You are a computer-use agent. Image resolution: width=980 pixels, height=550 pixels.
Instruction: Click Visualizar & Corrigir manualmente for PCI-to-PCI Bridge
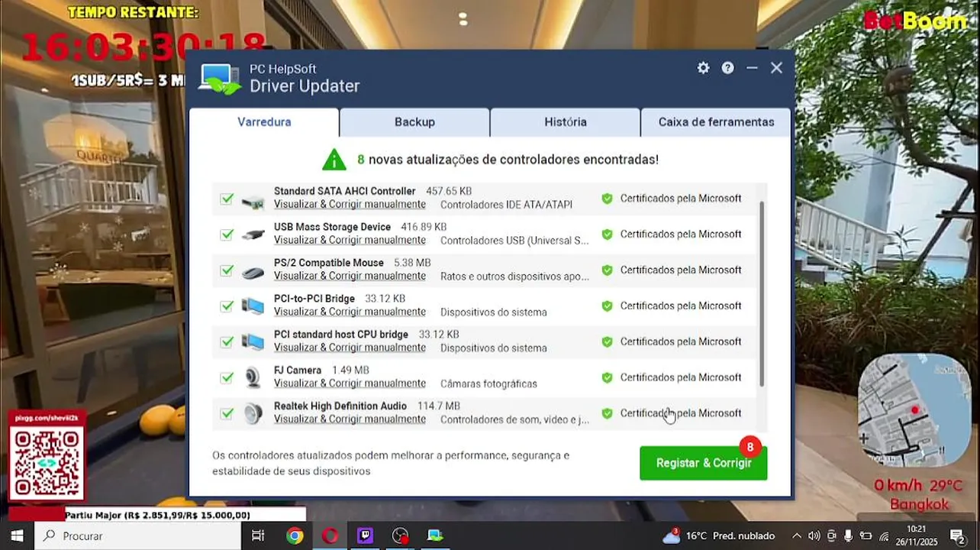click(350, 312)
